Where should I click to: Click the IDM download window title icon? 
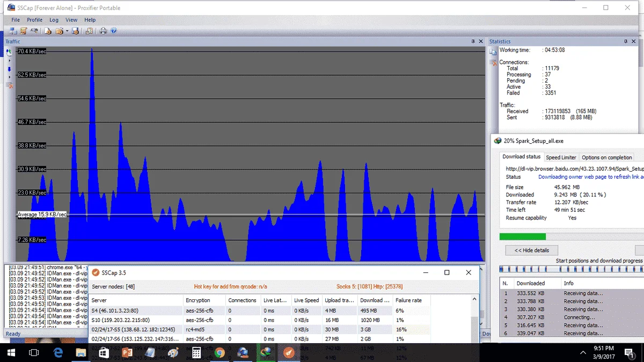click(498, 141)
